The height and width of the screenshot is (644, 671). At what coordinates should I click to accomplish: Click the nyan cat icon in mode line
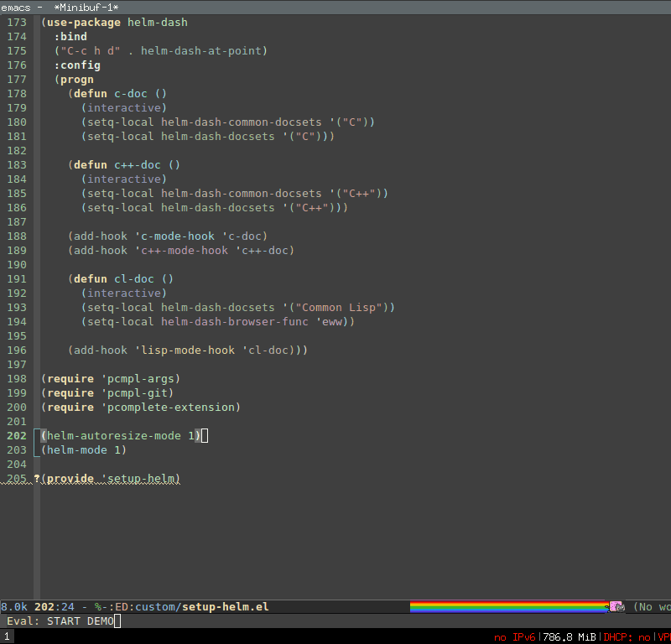click(616, 606)
